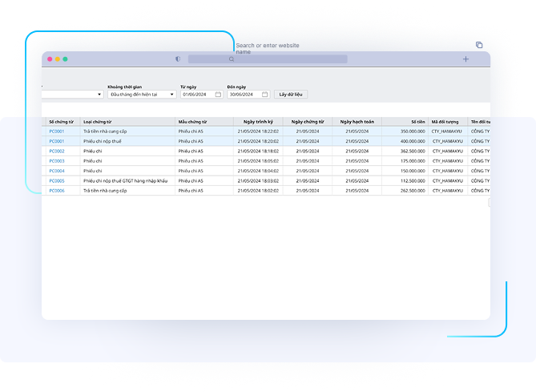Open the leftmost partially visible dropdown arrow
Image resolution: width=536 pixels, height=392 pixels.
(99, 95)
